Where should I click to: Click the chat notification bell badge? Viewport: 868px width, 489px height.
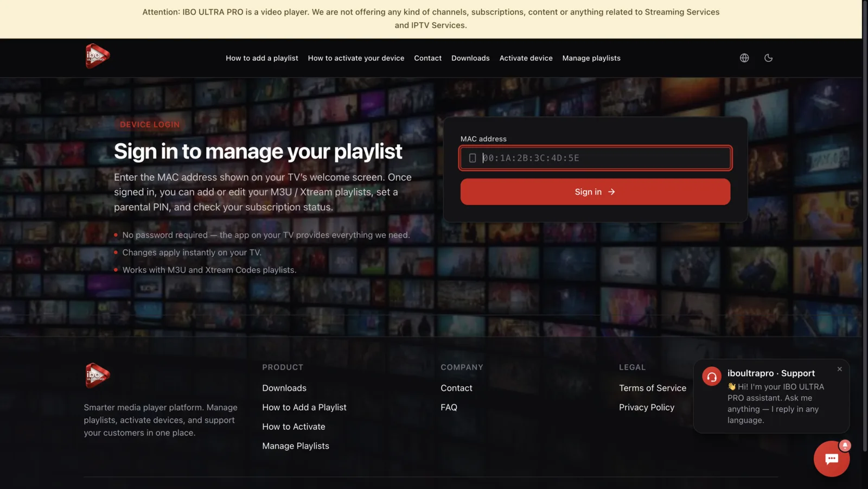pos(845,446)
